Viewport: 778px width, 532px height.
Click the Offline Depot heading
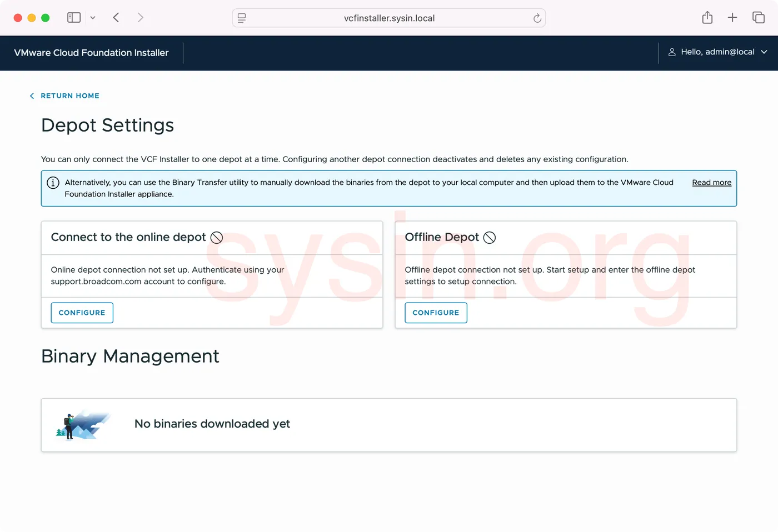tap(442, 237)
